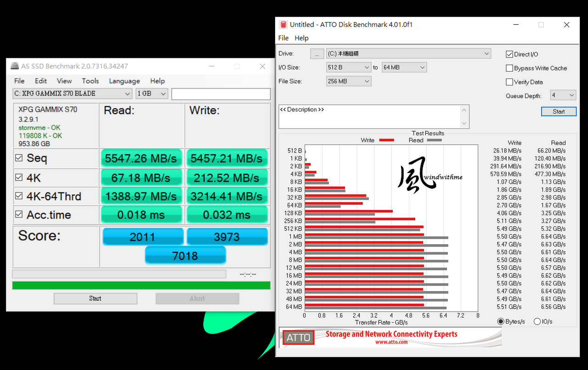Click the Seq write result 5457.21 MB/s
The height and width of the screenshot is (370, 588).
226,158
